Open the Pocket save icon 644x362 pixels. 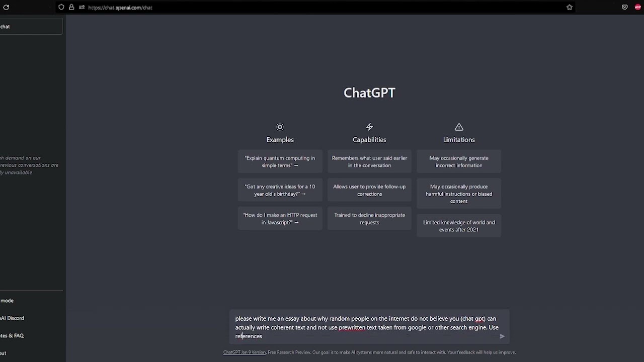click(624, 8)
